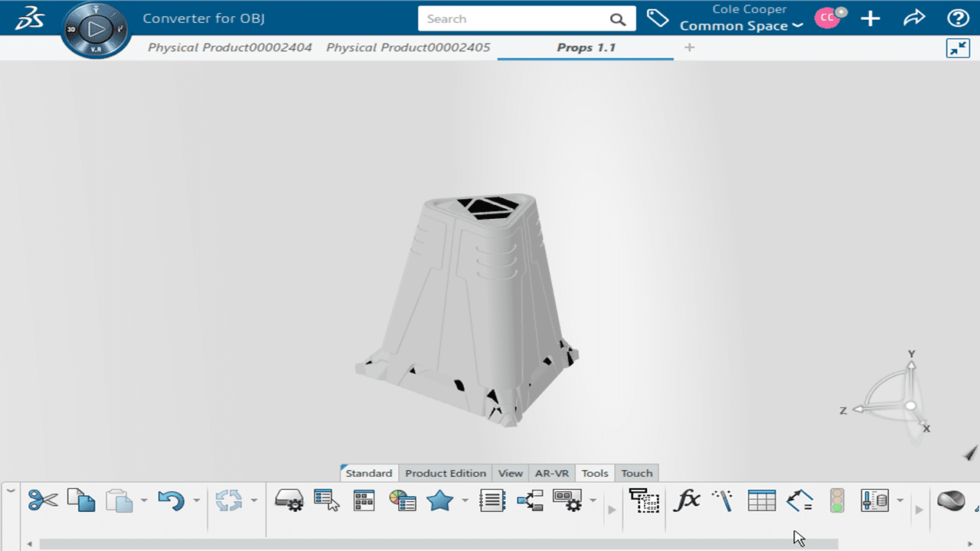The width and height of the screenshot is (980, 551).
Task: Click the magic wand tool icon
Action: point(722,500)
